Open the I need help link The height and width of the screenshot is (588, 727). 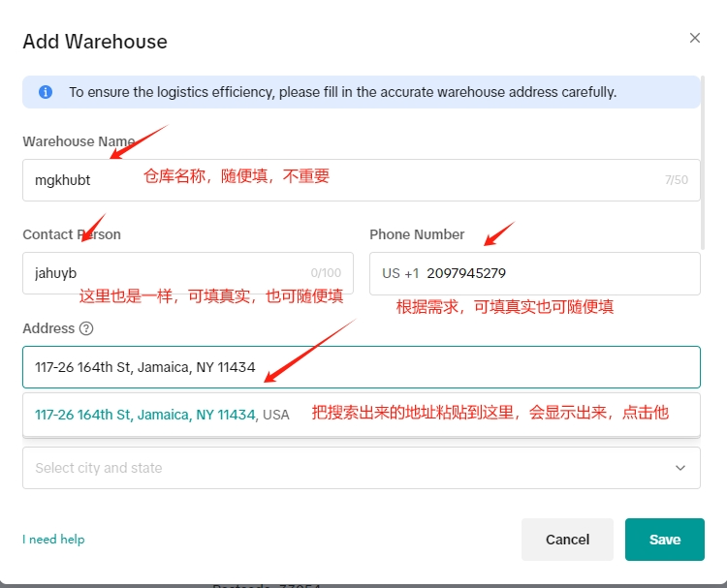click(x=53, y=540)
